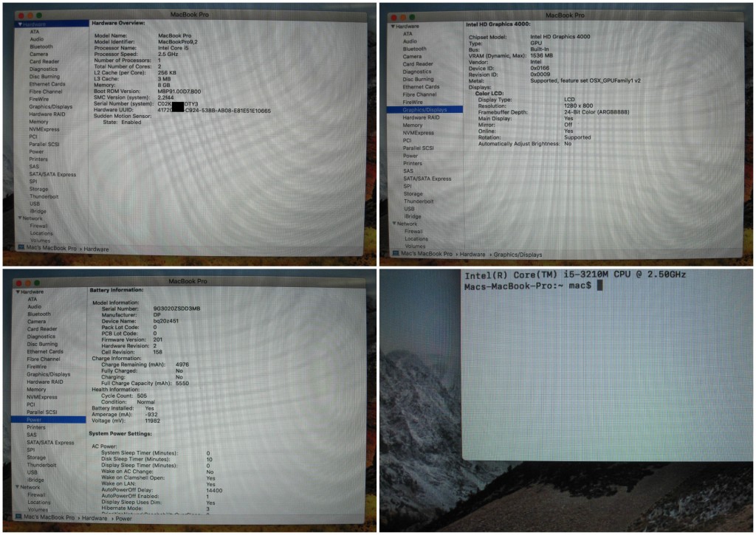Screen dimensions: 756x535
Task: Click Terminal output line Intel(R) Core(TM) i5-3210M
Action: coord(574,275)
